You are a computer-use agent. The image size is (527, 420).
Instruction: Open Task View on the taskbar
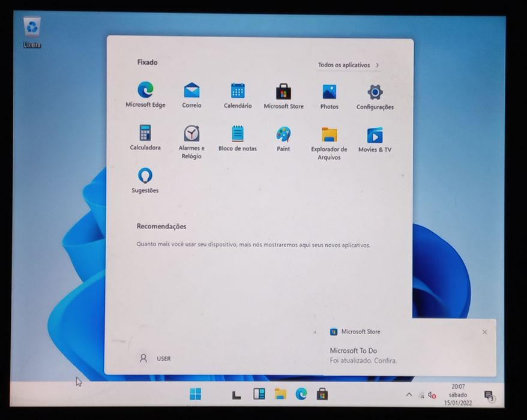pyautogui.click(x=236, y=394)
